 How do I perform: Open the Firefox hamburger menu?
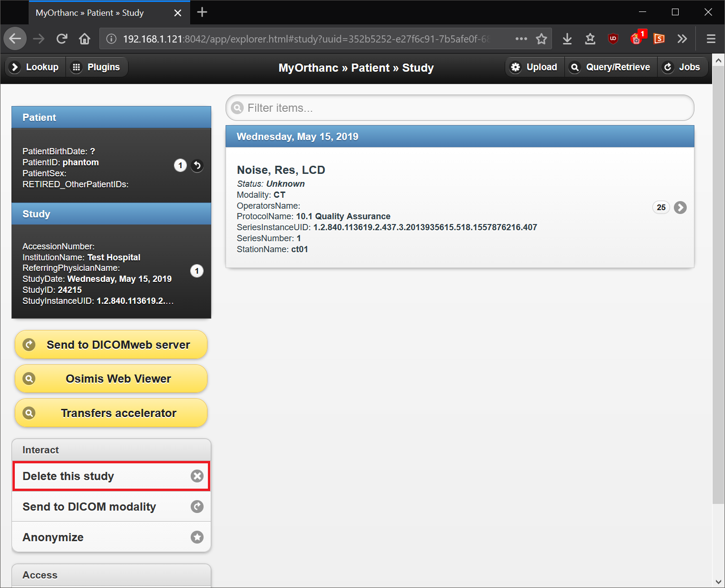711,39
